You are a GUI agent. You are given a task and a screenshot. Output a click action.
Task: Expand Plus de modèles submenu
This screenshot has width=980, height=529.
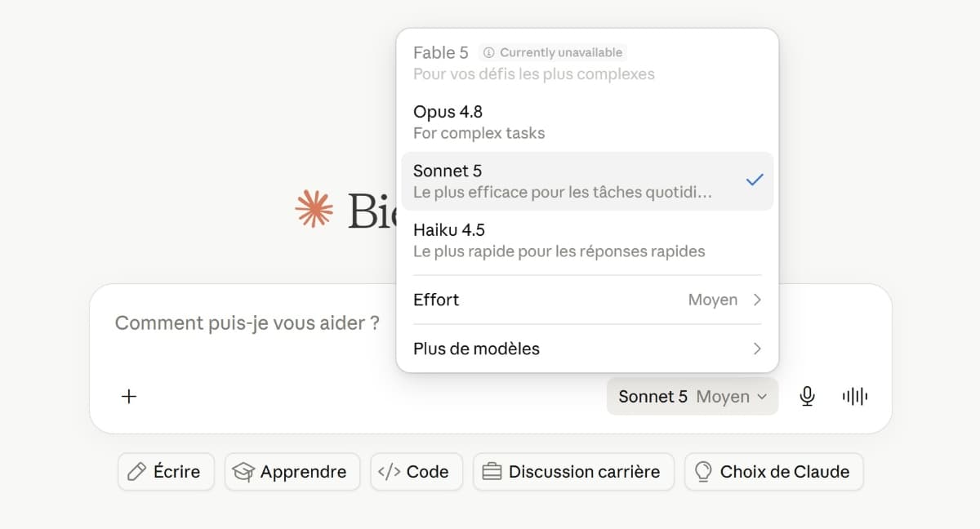coord(587,349)
